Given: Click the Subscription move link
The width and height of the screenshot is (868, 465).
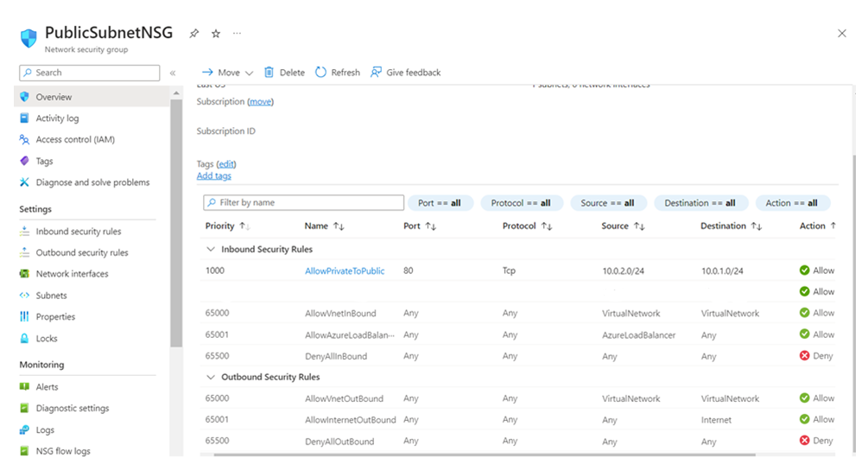Looking at the screenshot, I should pyautogui.click(x=260, y=102).
